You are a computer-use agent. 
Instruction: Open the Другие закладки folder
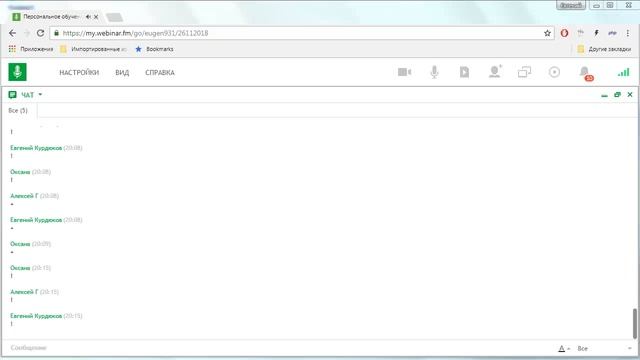coord(604,49)
